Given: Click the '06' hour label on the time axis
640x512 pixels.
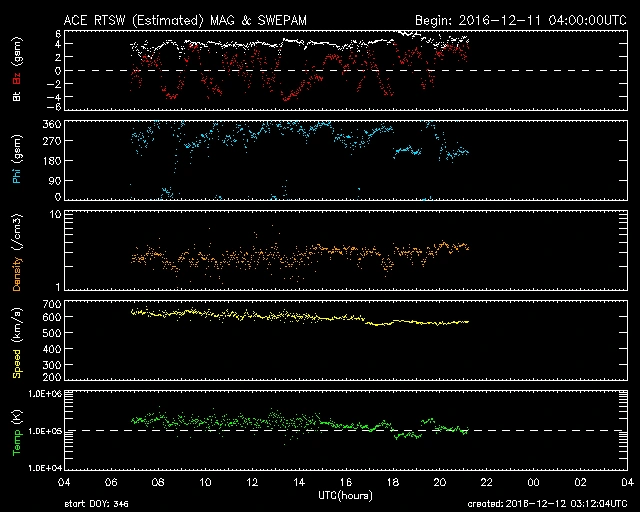Looking at the screenshot, I should click(x=111, y=482).
